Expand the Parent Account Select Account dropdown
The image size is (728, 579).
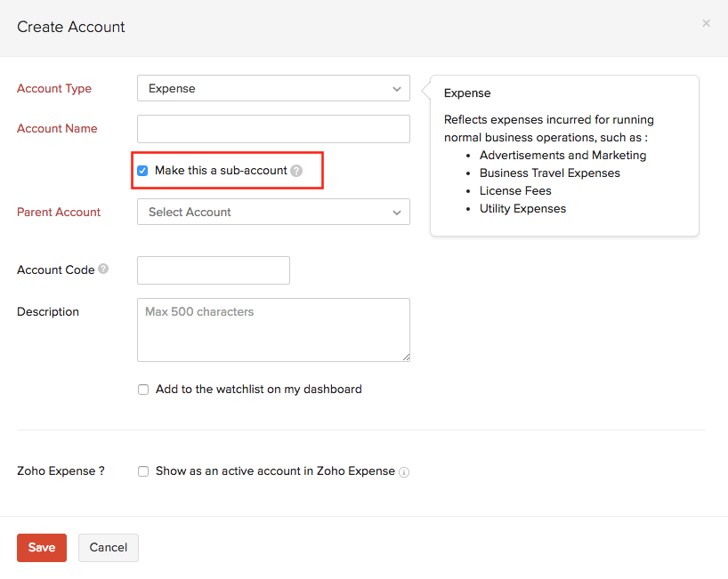273,212
